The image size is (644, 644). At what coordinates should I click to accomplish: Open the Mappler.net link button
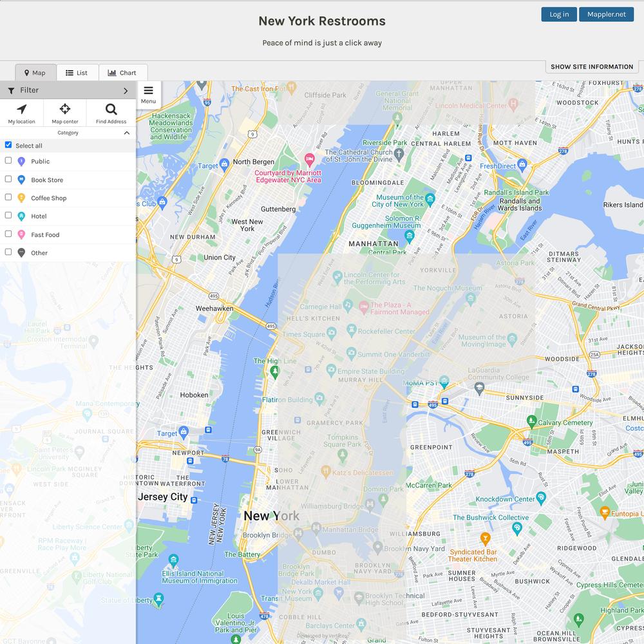pos(606,14)
